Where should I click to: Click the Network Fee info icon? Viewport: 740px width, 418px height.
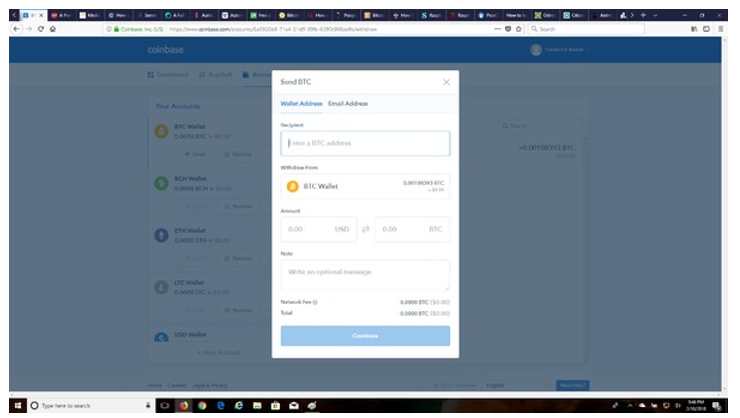[315, 302]
